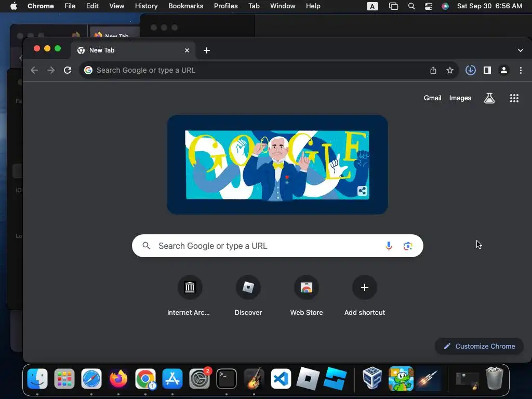Launch GarageBand from the Dock

click(254, 378)
